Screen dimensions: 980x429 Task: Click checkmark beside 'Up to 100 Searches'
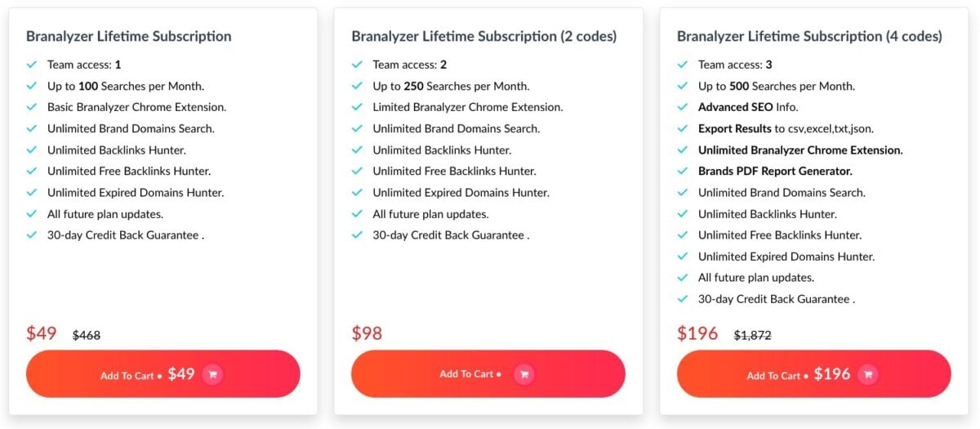[32, 86]
